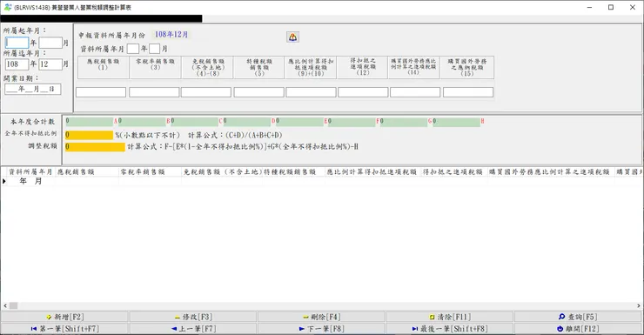644x335 pixels.
Task: Click the input under 零稅率銷售額 (3)
Action: coord(154,92)
